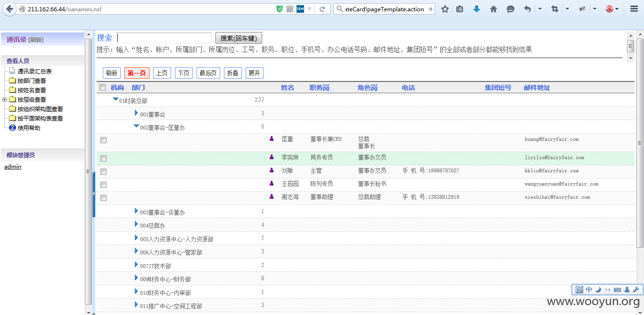Image resolution: width=644 pixels, height=315 pixels.
Task: Go to 第一页
Action: tap(137, 73)
